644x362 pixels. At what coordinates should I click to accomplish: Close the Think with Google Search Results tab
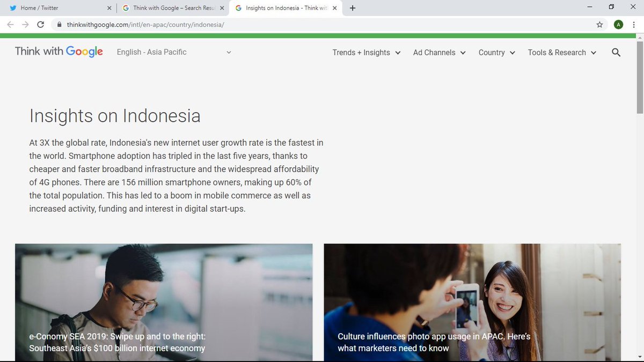222,8
